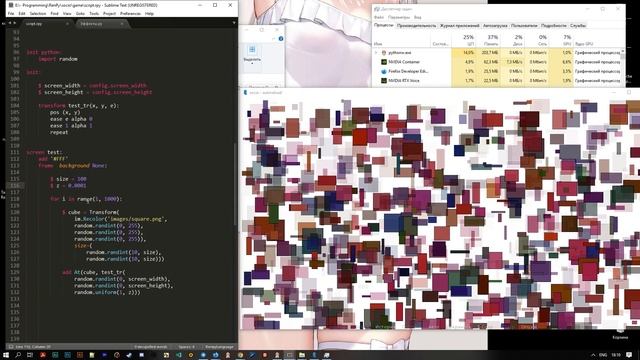Screen dimensions: 640x360
Task: Close the second Sublime Text file tab
Action: click(122, 24)
